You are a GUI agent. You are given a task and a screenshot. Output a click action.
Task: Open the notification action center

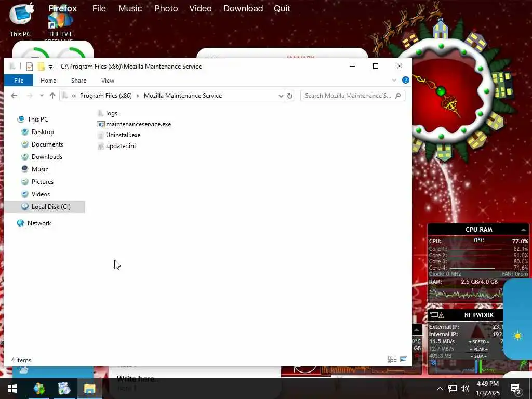[516, 389]
